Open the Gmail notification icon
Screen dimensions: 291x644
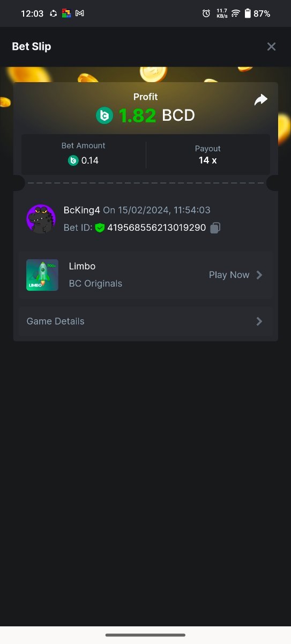pyautogui.click(x=80, y=13)
